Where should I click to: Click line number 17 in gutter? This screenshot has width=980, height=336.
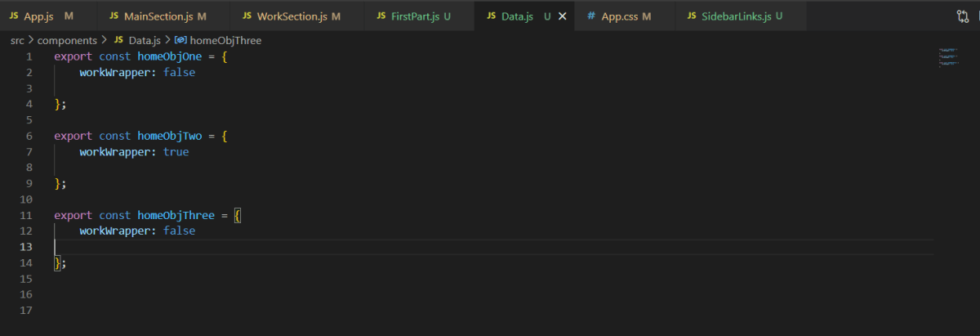27,310
